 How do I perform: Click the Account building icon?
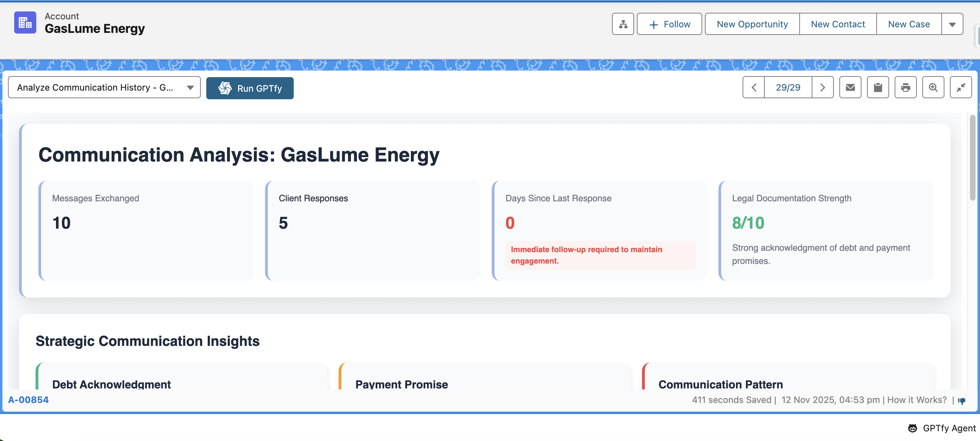point(25,22)
